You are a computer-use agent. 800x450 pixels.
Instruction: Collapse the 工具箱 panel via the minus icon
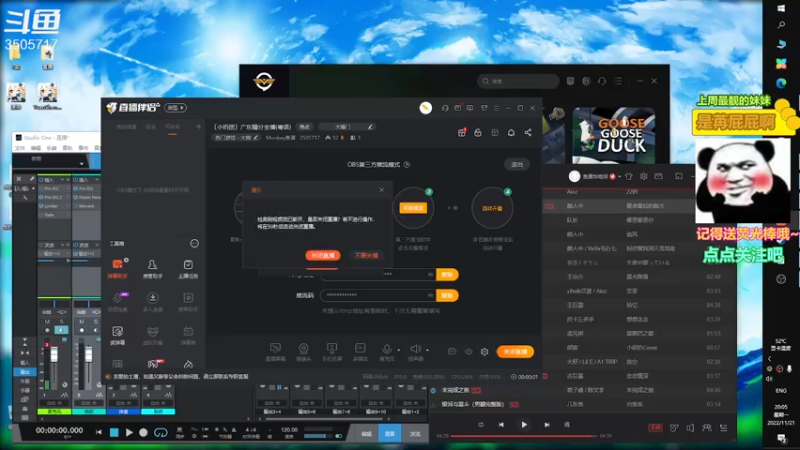[x=194, y=243]
